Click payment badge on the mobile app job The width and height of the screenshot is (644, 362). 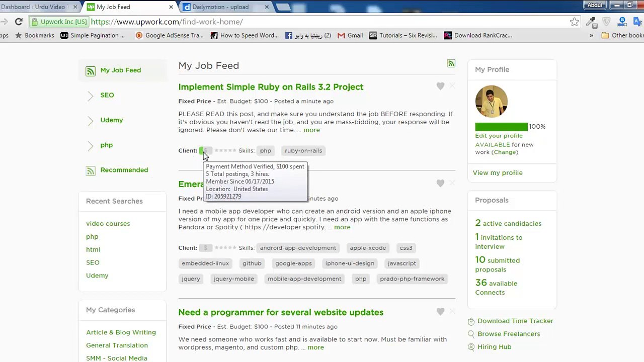click(x=205, y=247)
